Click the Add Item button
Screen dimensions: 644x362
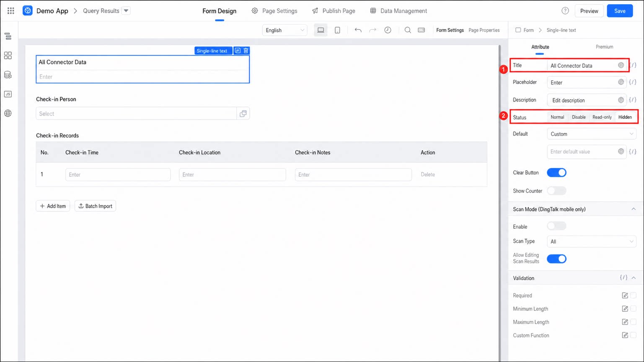coord(53,206)
